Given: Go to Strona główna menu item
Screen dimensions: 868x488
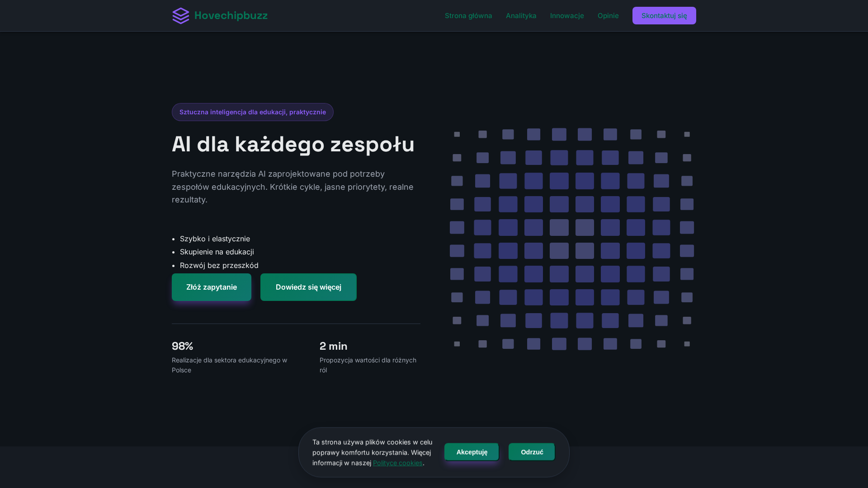Looking at the screenshot, I should pyautogui.click(x=468, y=16).
